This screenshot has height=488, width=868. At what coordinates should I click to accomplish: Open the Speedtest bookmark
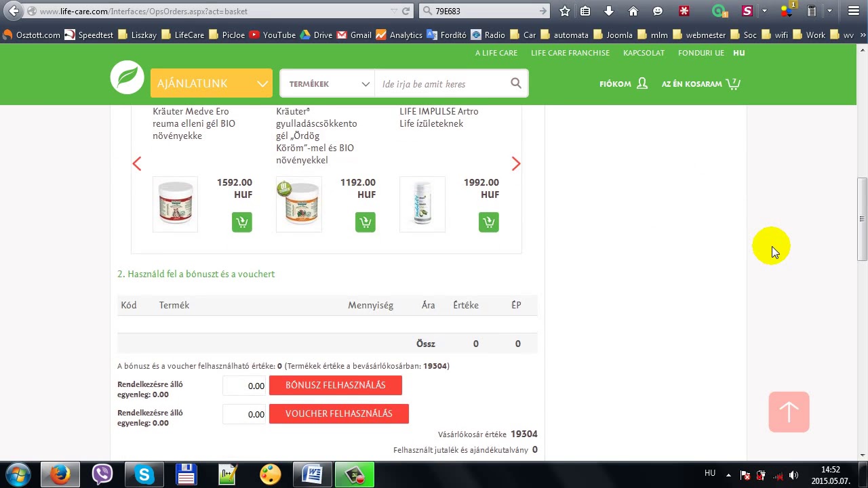pyautogui.click(x=89, y=35)
